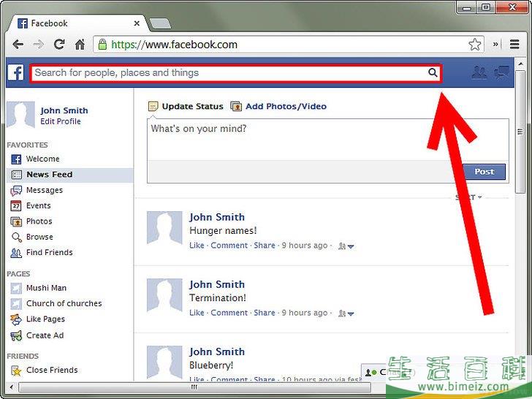Click the Browse magnifier icon

click(17, 237)
